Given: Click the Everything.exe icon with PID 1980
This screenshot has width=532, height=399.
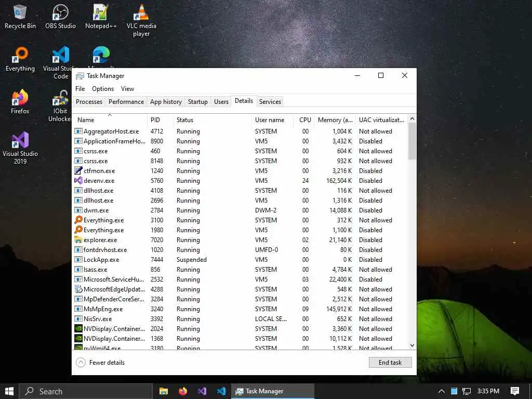Looking at the screenshot, I should pyautogui.click(x=78, y=230).
